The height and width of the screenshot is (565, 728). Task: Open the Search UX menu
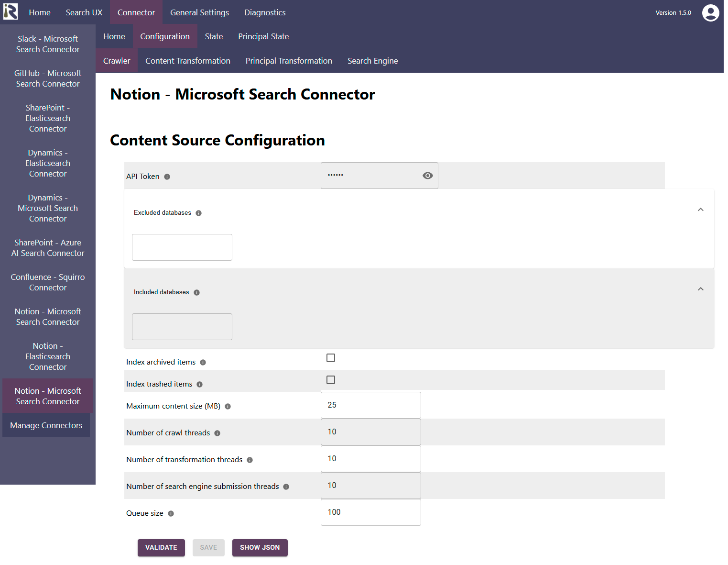pyautogui.click(x=84, y=12)
